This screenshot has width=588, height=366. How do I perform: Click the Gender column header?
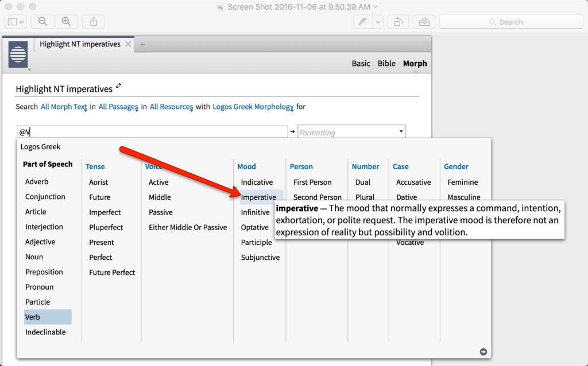click(456, 166)
